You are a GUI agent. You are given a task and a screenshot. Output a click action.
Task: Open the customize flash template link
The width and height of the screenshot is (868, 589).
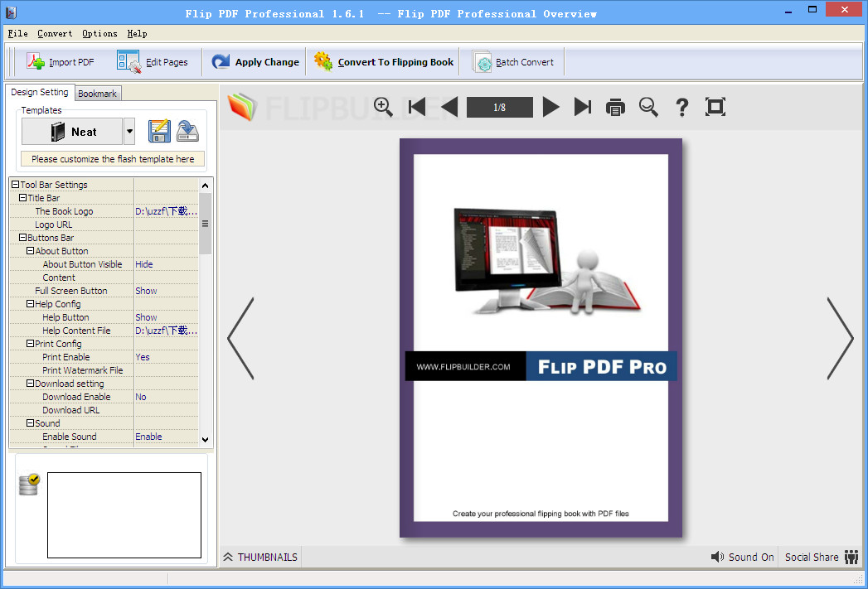[x=112, y=158]
